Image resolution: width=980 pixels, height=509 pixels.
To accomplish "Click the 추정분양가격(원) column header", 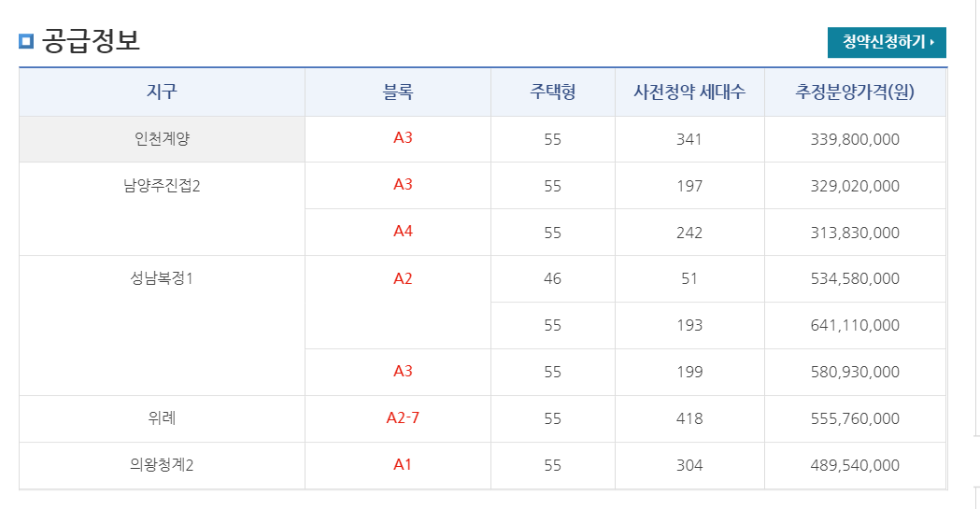I will click(x=855, y=92).
